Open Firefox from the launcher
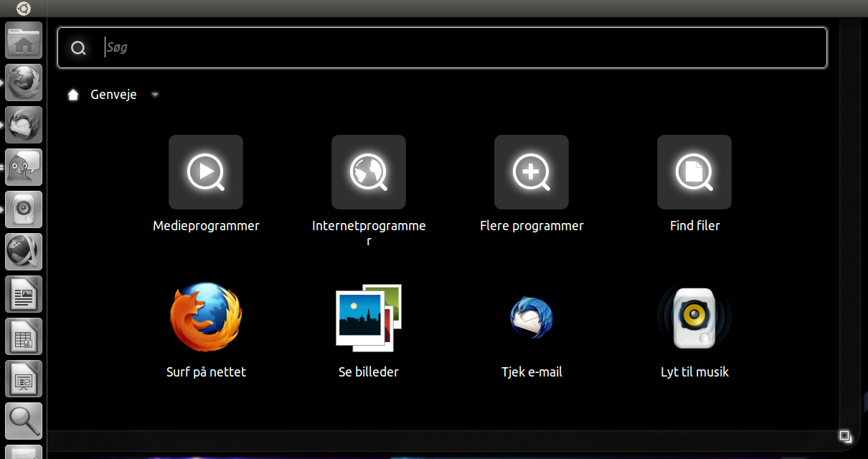 (24, 82)
